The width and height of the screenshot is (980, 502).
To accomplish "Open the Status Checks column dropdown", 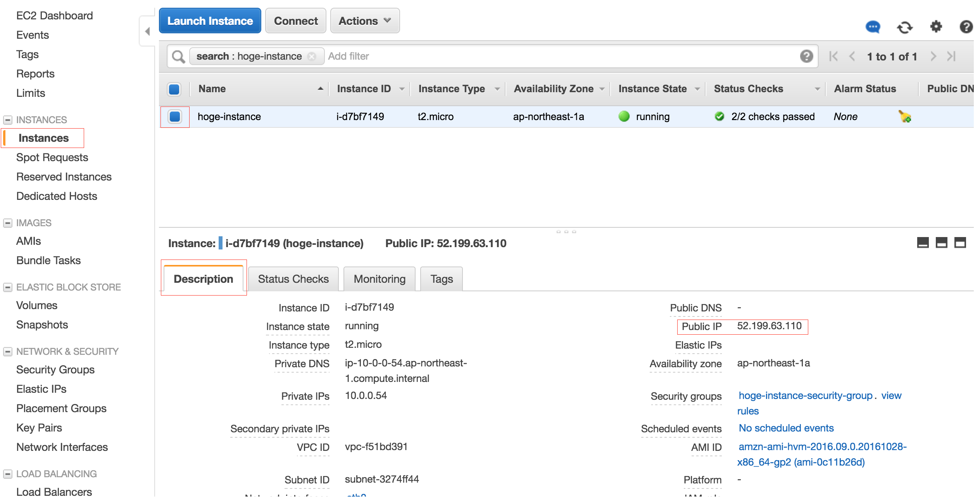I will pyautogui.click(x=817, y=89).
